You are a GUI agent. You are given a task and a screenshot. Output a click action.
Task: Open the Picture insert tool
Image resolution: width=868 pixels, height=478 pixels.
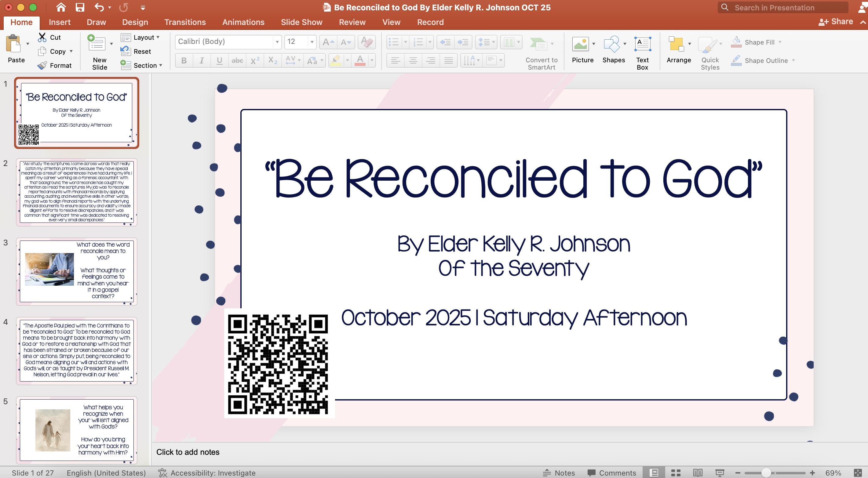pyautogui.click(x=581, y=44)
